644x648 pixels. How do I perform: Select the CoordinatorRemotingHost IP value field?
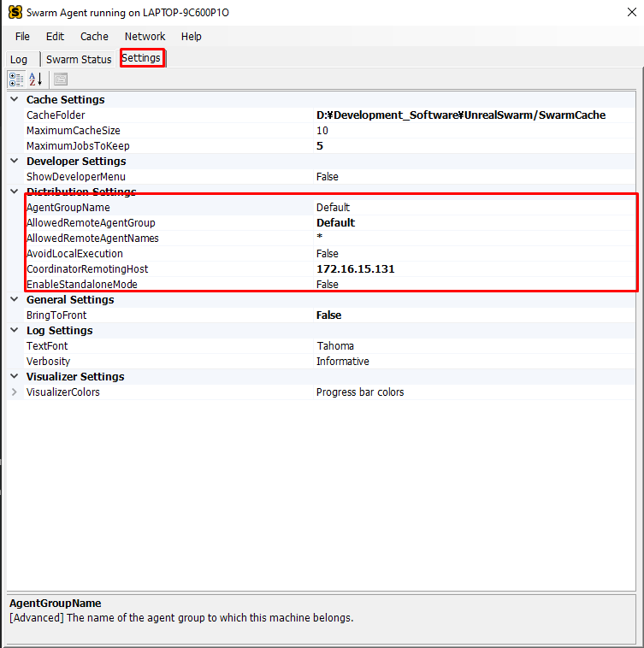[x=355, y=269]
